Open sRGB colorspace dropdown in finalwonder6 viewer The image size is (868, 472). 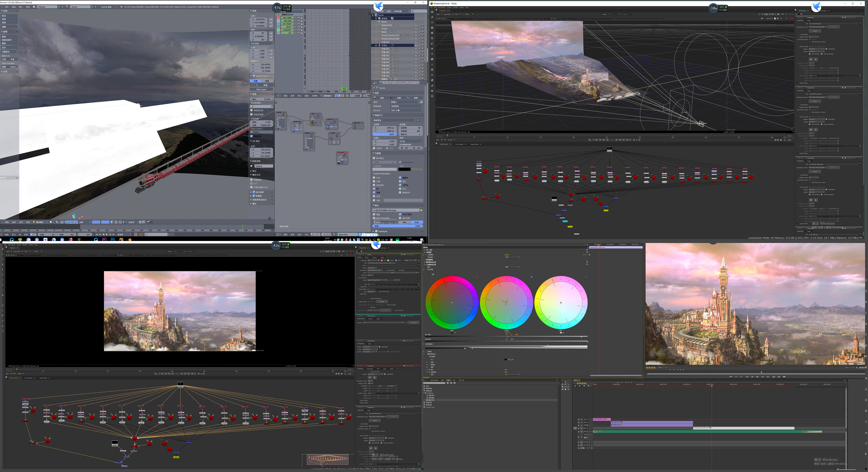tap(469, 14)
